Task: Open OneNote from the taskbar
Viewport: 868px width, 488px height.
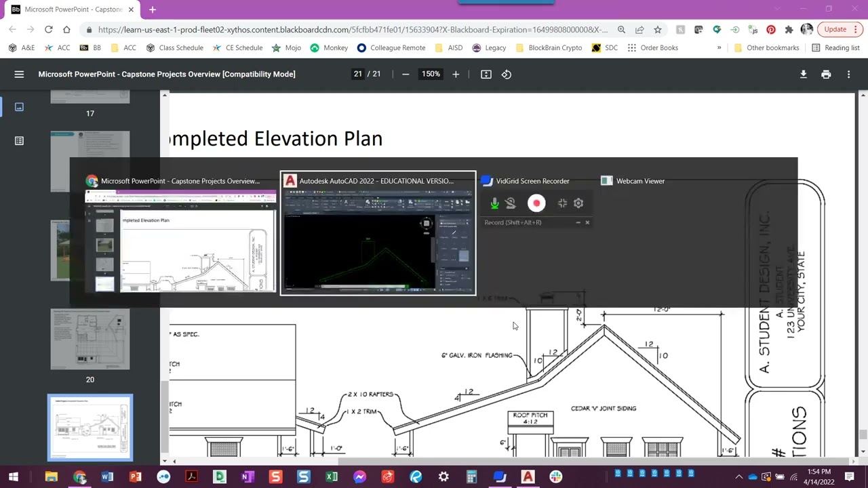Action: coord(248,477)
